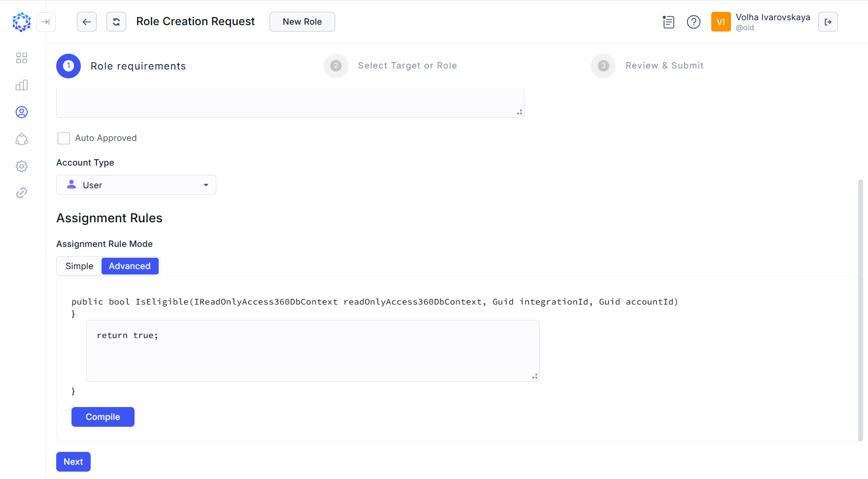Open the changelog notes icon
This screenshot has width=868, height=479.
tap(668, 22)
